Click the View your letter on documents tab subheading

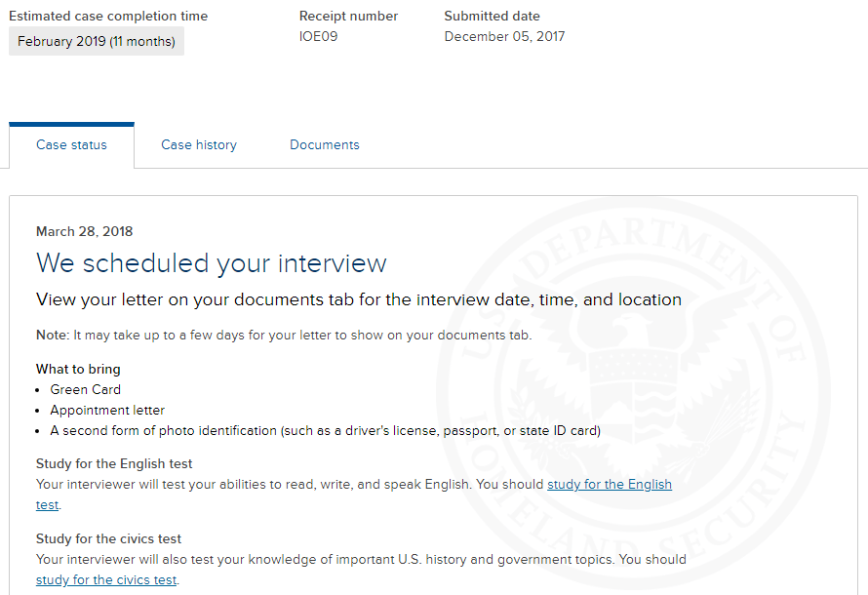pyautogui.click(x=359, y=299)
